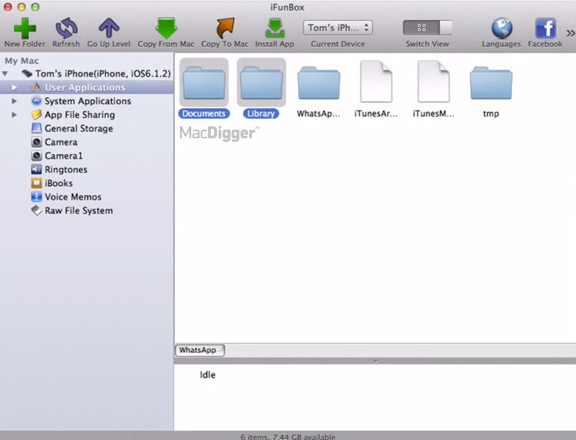Select the Tom's iPhone device icon
The width and height of the screenshot is (576, 440).
point(27,74)
